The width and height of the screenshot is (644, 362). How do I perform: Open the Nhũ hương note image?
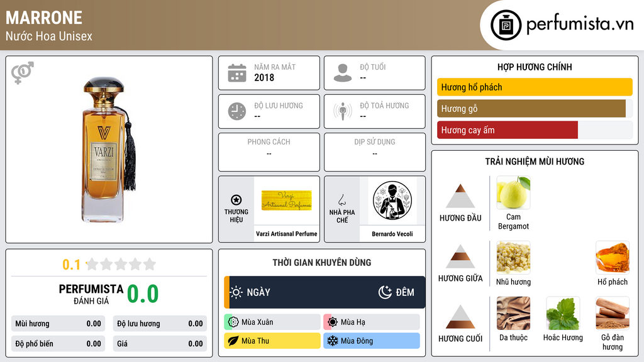[x=513, y=257]
